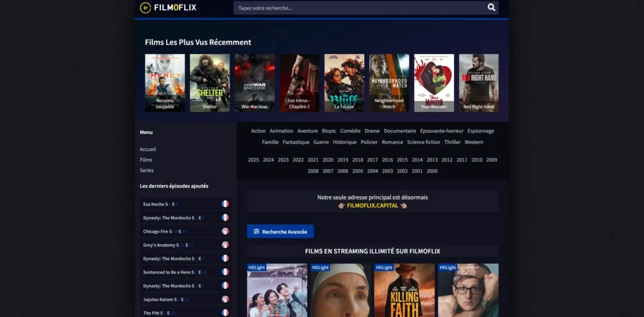Select the Thriller genre
Image resolution: width=644 pixels, height=317 pixels.
click(453, 142)
